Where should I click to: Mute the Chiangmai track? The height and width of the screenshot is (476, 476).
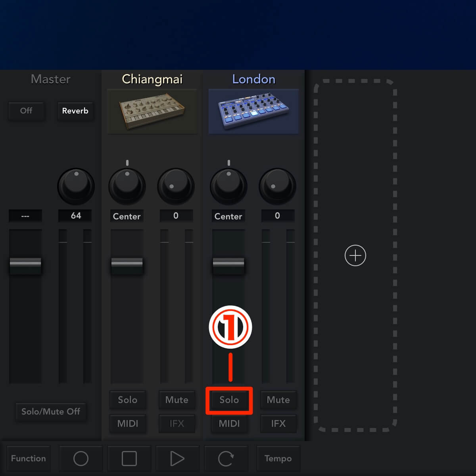click(177, 400)
